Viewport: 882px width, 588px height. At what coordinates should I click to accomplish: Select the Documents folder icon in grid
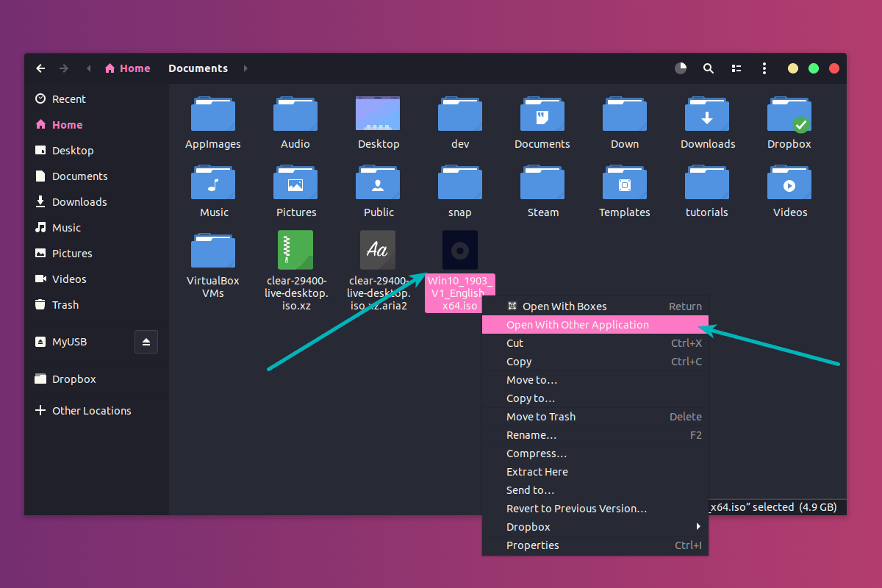pyautogui.click(x=542, y=114)
